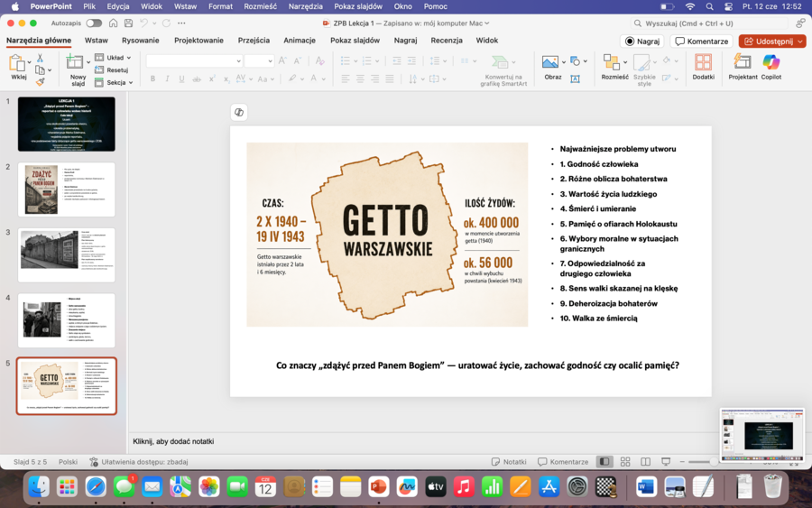The width and height of the screenshot is (812, 508).
Task: Click the notes area 'Kliknij, aby dodać notatki'
Action: (x=173, y=441)
